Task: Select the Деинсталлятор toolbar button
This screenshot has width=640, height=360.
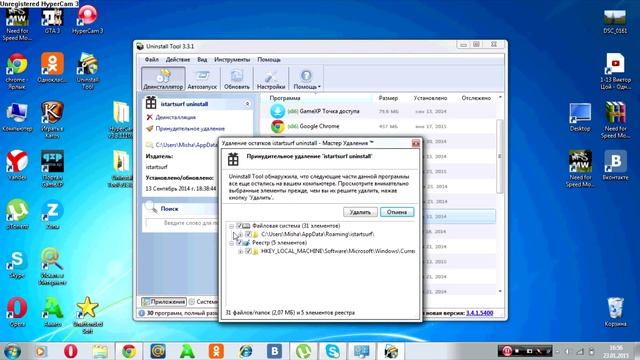Action: pos(163,79)
